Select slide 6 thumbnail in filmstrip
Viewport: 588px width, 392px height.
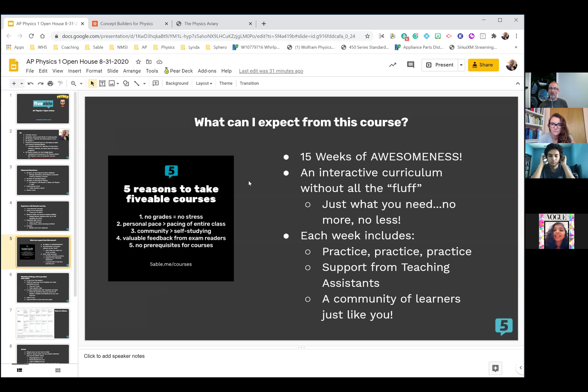click(43, 288)
